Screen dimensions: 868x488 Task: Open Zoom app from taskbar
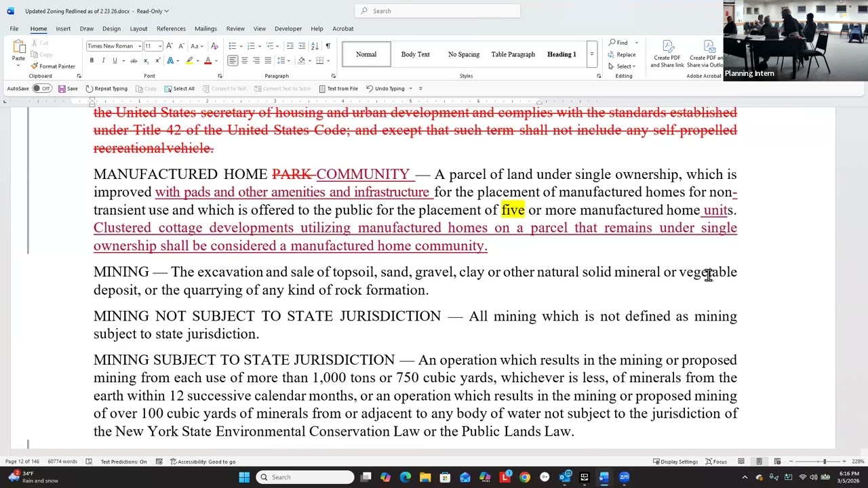click(x=625, y=477)
